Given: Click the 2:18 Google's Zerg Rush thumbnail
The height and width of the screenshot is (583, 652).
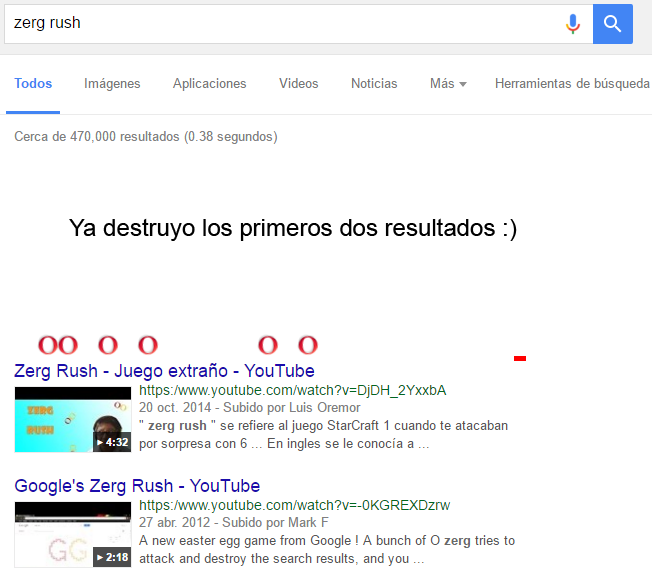Looking at the screenshot, I should coord(73,535).
